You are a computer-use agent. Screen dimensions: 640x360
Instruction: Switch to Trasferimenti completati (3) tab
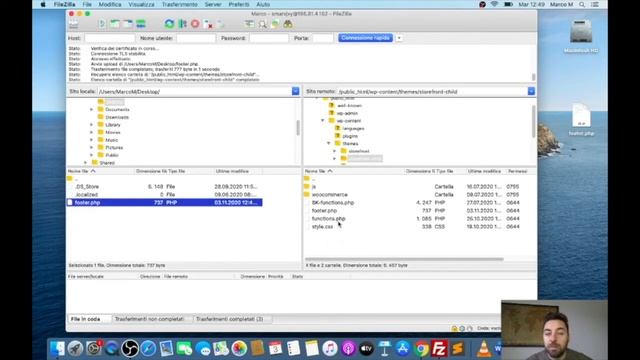(229, 319)
